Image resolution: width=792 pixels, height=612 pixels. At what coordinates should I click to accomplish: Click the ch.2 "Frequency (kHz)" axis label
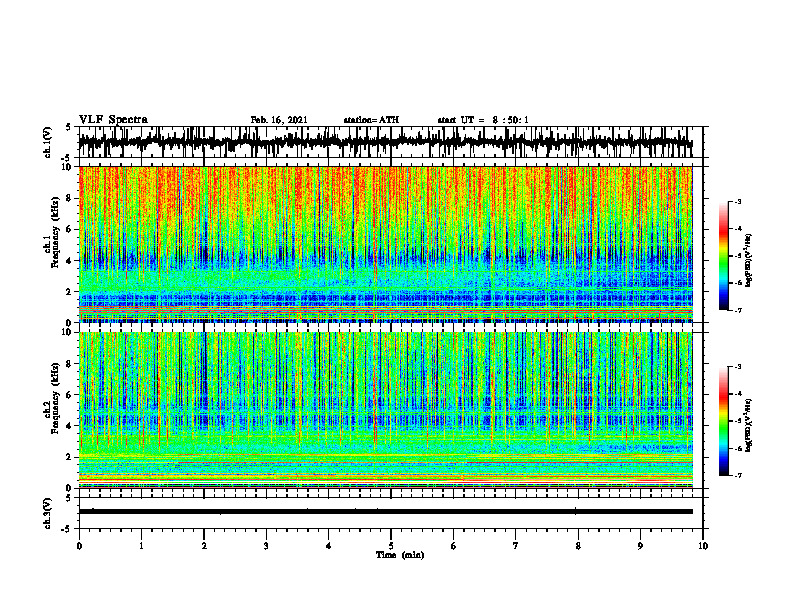point(56,398)
